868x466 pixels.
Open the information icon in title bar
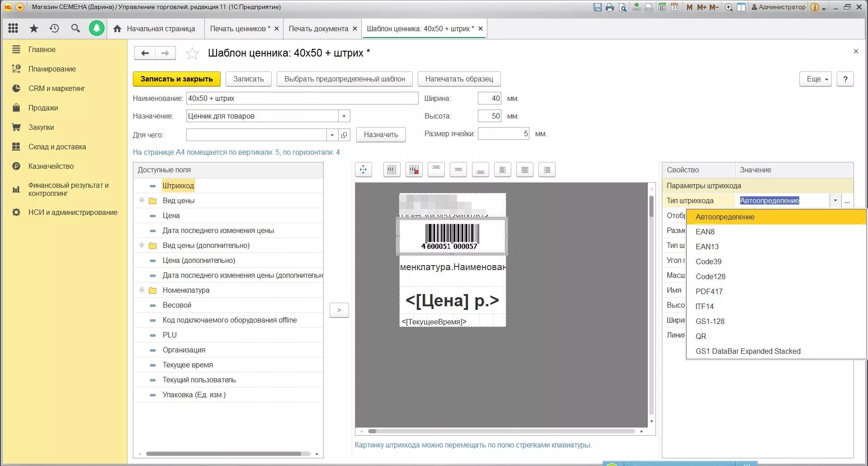point(814,7)
